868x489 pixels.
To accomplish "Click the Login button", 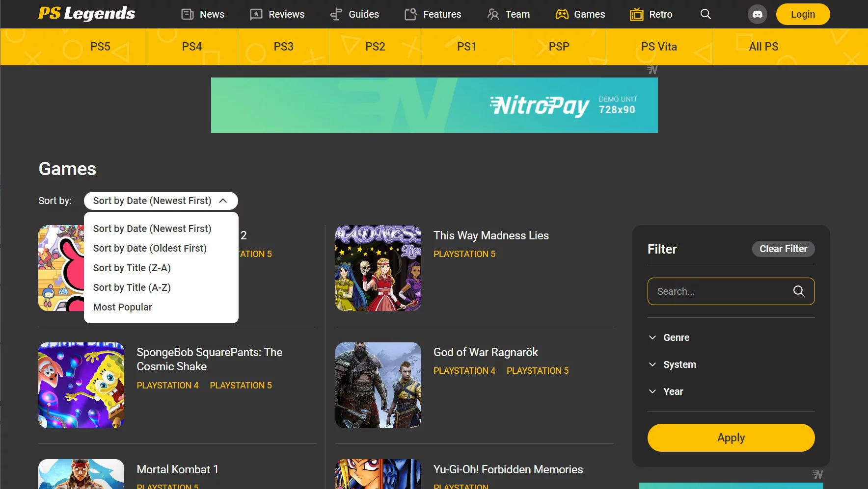I will click(803, 14).
